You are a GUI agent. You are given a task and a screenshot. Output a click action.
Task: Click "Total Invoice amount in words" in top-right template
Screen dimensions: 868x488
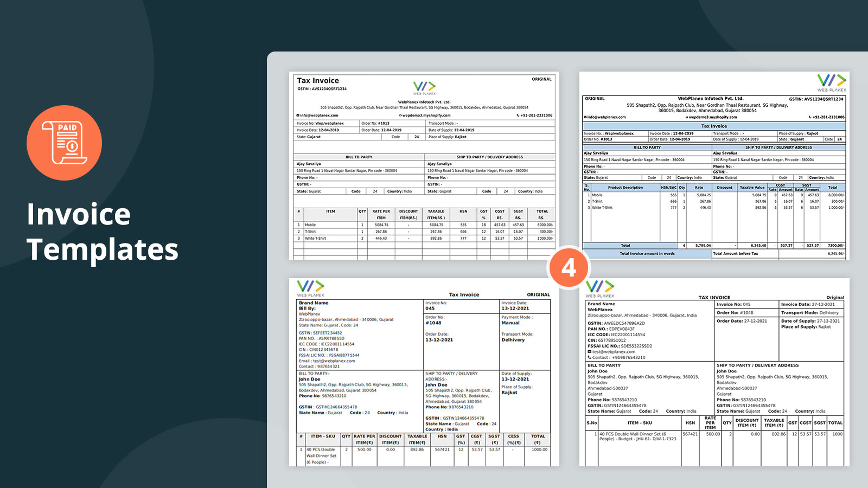click(x=647, y=253)
